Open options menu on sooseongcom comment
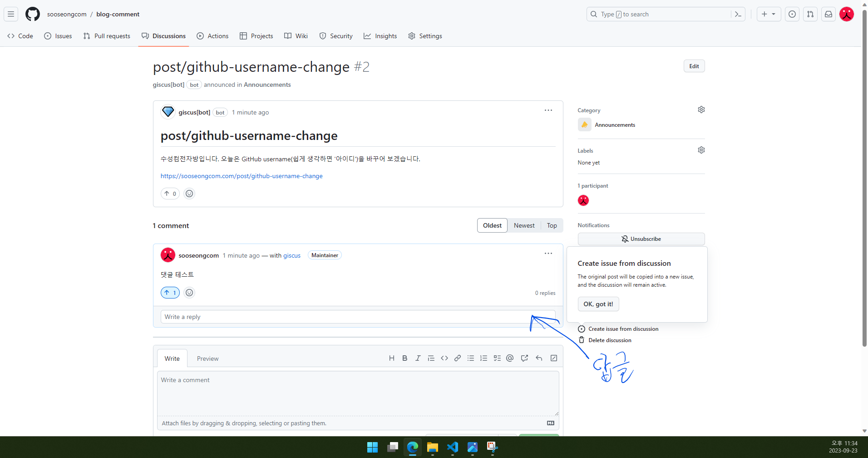The width and height of the screenshot is (868, 458). pyautogui.click(x=548, y=254)
